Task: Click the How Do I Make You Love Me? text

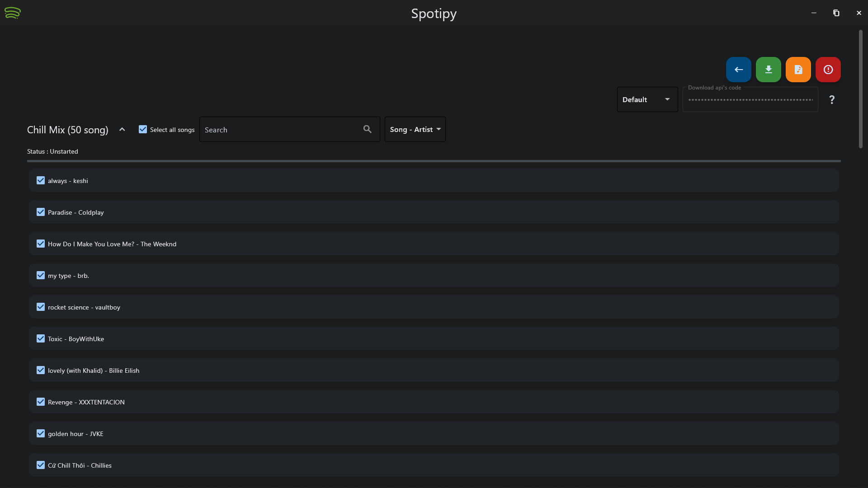Action: (91, 244)
